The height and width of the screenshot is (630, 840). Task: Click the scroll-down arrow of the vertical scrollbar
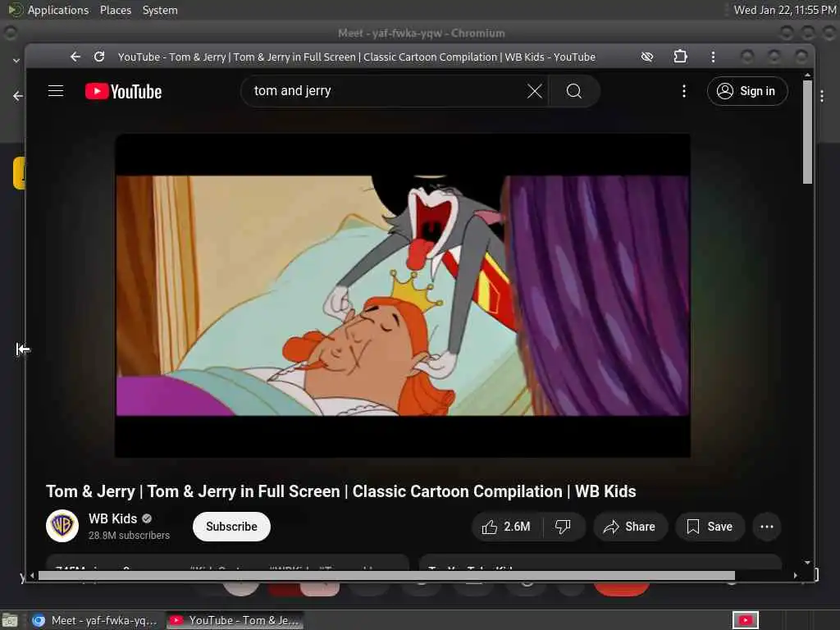tap(807, 563)
